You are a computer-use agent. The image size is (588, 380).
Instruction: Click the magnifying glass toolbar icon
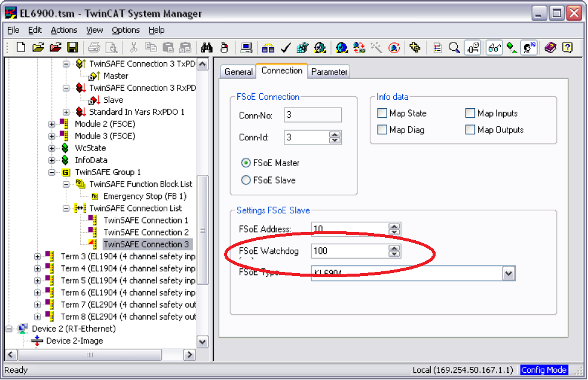[x=454, y=48]
